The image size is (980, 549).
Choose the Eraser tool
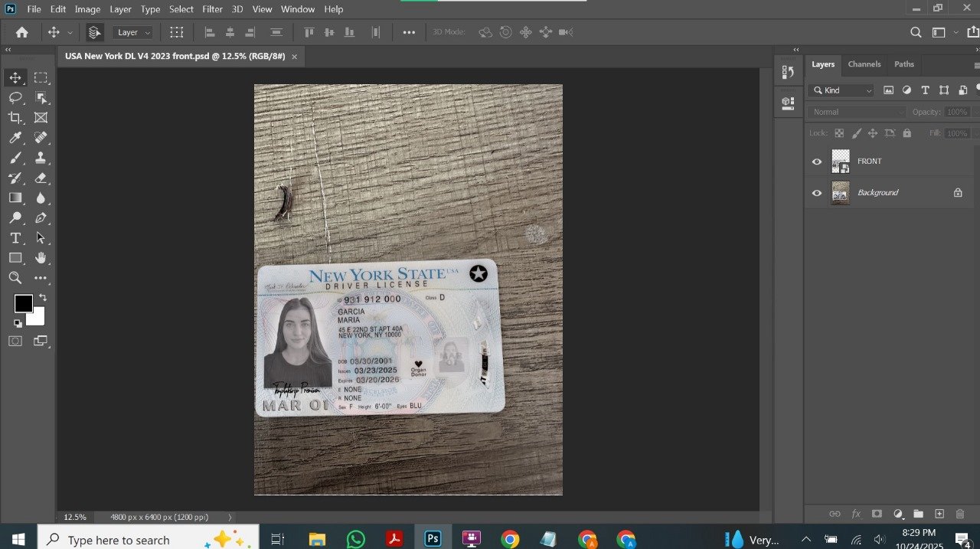pos(41,178)
